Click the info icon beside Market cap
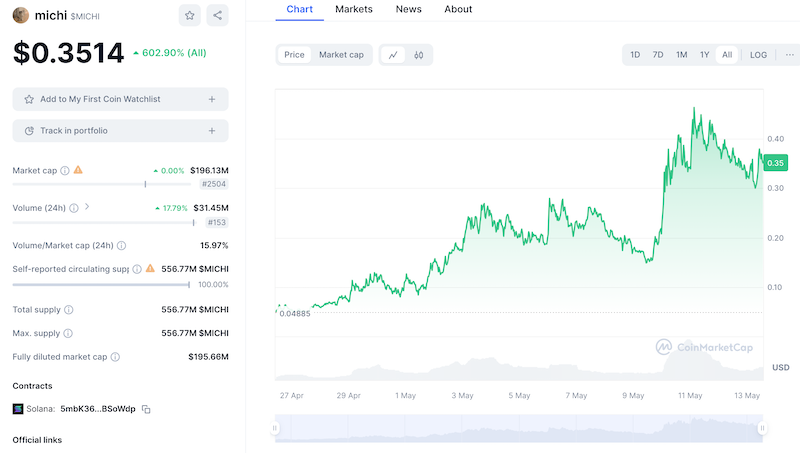 pyautogui.click(x=65, y=171)
